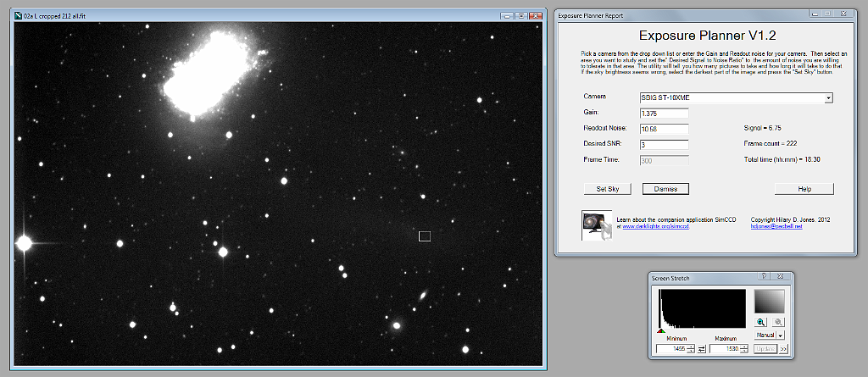The image size is (868, 377).
Task: Maximize the FITS image window
Action: (521, 15)
